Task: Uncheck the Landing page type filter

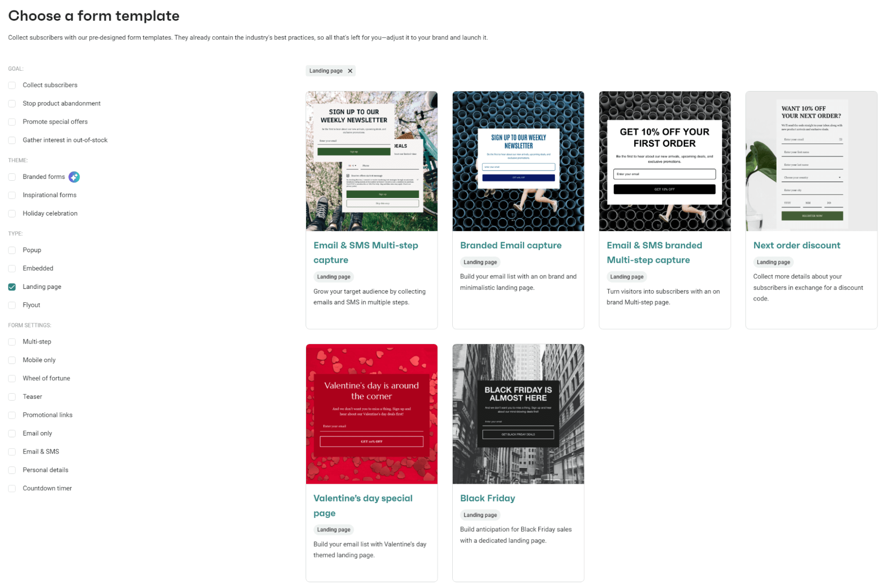Action: pyautogui.click(x=12, y=286)
